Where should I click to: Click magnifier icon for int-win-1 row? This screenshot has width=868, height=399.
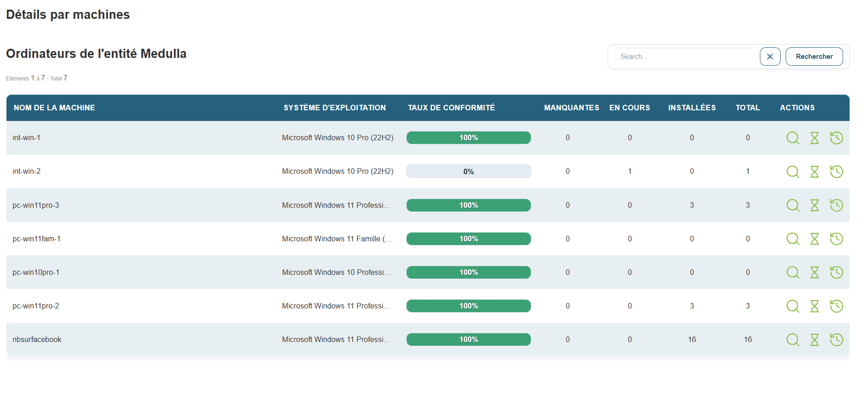793,138
